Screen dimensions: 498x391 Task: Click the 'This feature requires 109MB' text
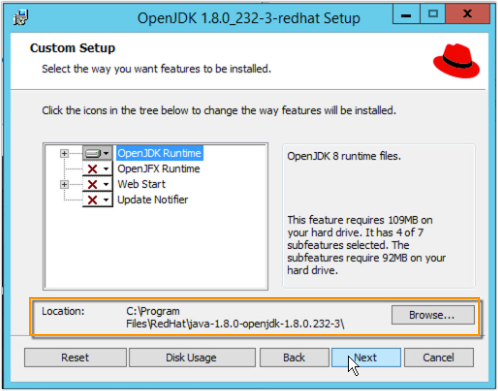(366, 245)
